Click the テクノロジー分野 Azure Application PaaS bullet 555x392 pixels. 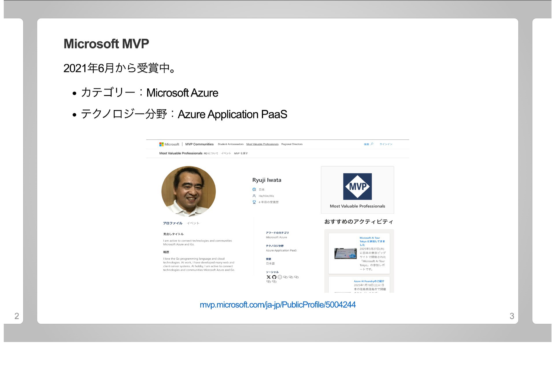[184, 114]
